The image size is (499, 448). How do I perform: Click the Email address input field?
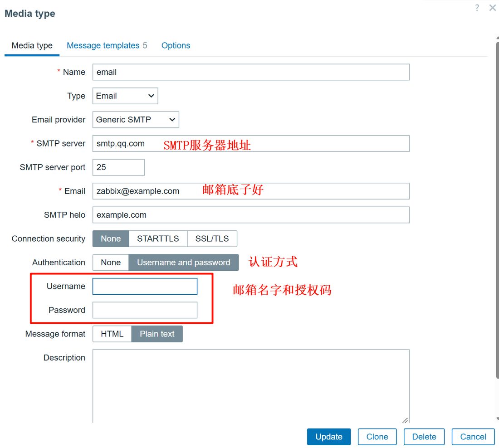click(251, 191)
